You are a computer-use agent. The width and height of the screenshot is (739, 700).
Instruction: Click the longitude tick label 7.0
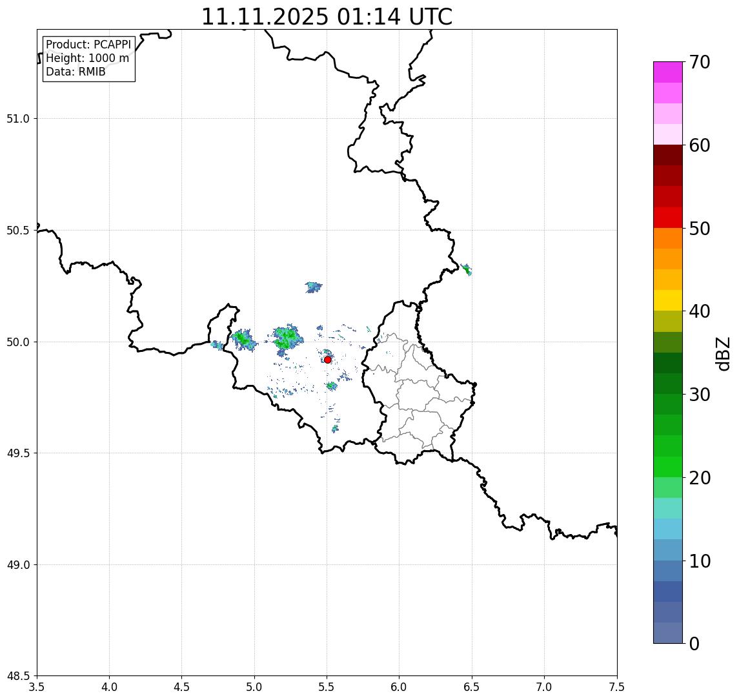tap(545, 687)
